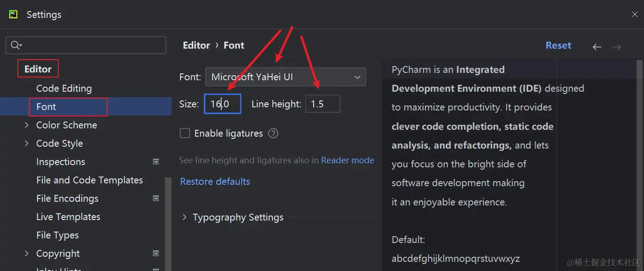
Task: Open the Font dropdown showing Microsoft YaHei UI
Action: (x=285, y=77)
